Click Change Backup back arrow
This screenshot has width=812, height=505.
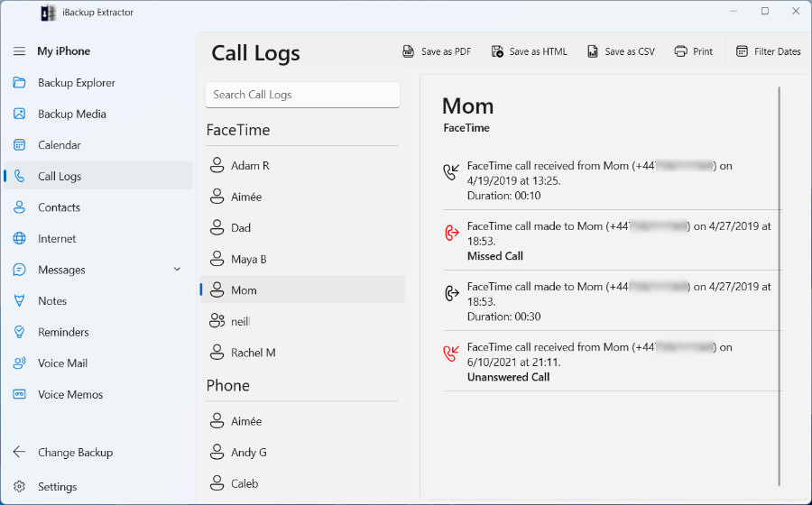[x=19, y=453]
